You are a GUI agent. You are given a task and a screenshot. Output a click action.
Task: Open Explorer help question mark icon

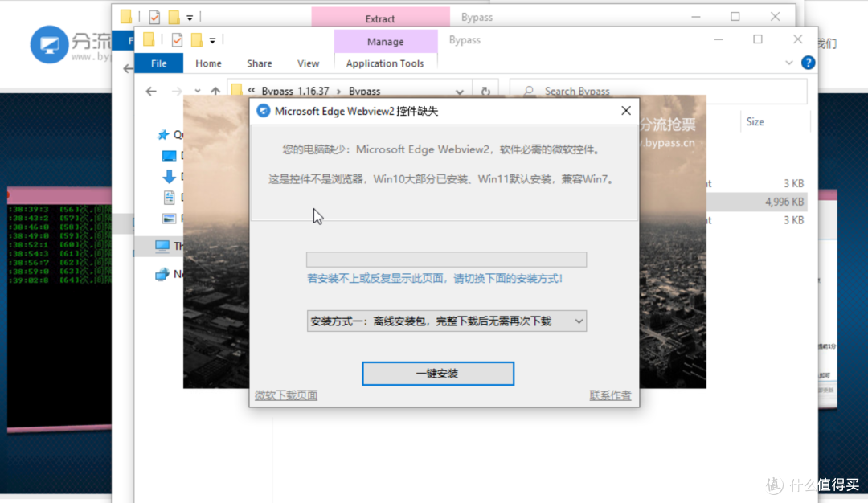pyautogui.click(x=808, y=63)
